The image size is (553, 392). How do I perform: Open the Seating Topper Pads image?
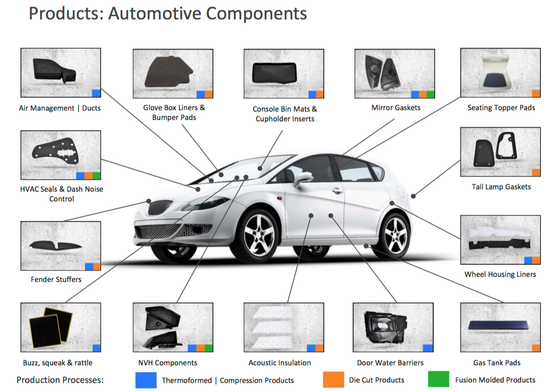point(500,73)
